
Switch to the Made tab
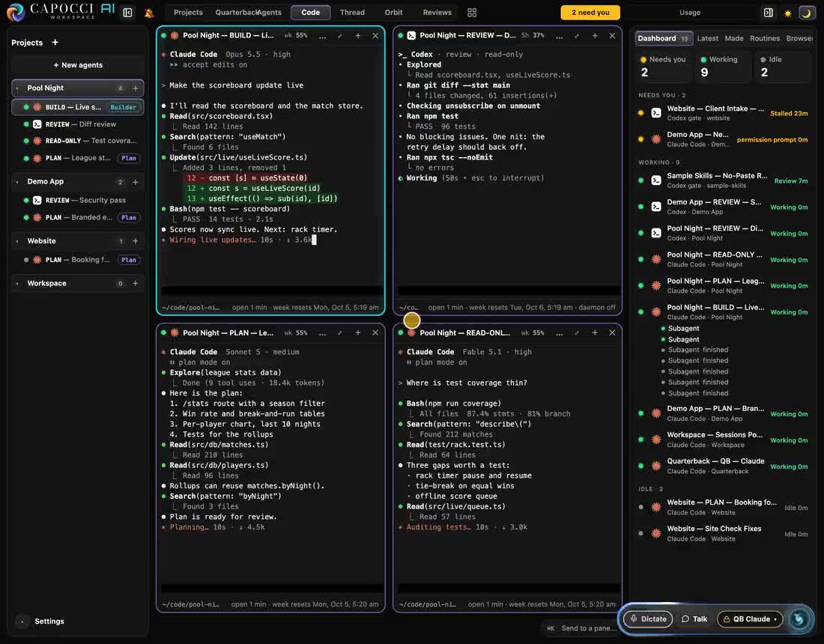pyautogui.click(x=733, y=38)
